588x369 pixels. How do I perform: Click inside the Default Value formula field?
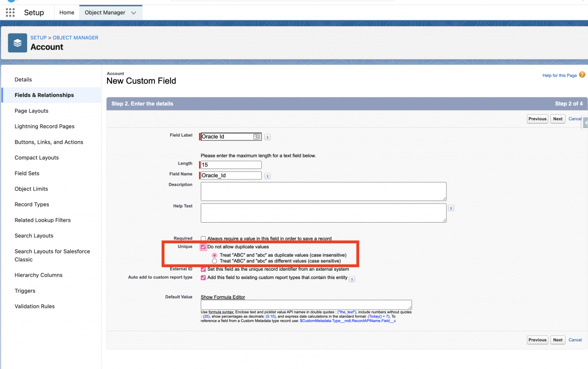tap(305, 305)
